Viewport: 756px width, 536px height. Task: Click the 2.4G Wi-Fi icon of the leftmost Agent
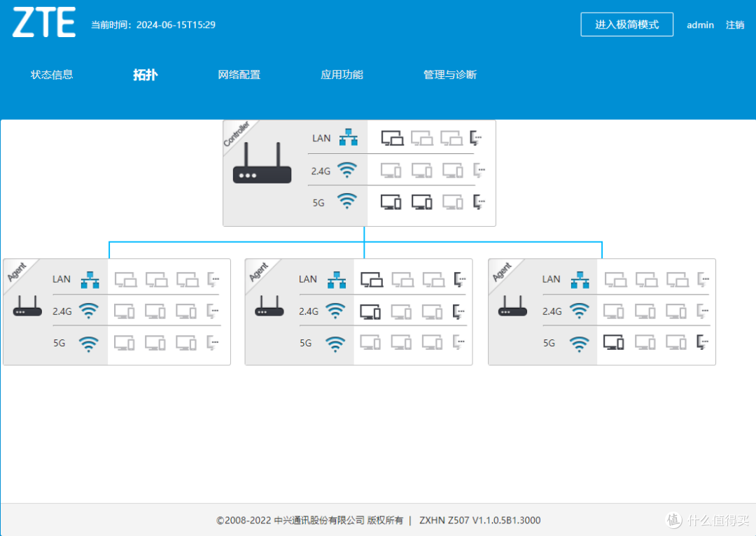pyautogui.click(x=88, y=310)
